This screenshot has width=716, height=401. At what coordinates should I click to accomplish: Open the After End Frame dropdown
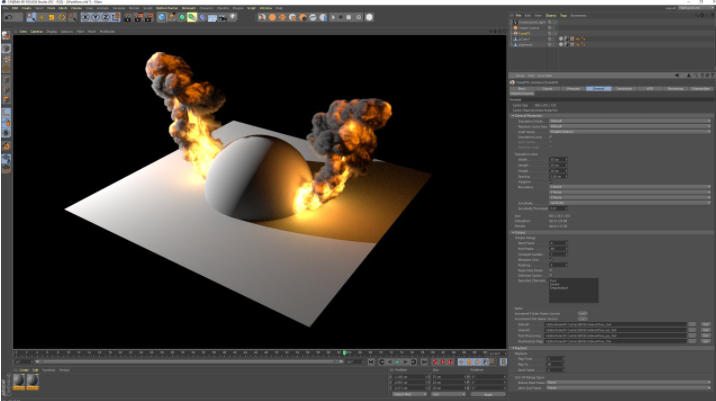pyautogui.click(x=628, y=388)
